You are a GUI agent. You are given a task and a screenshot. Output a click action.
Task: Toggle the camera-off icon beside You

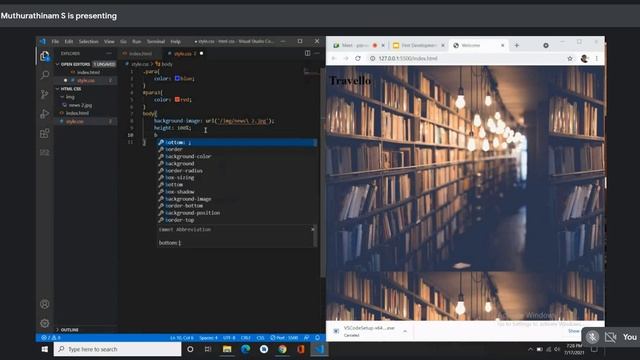coord(611,337)
